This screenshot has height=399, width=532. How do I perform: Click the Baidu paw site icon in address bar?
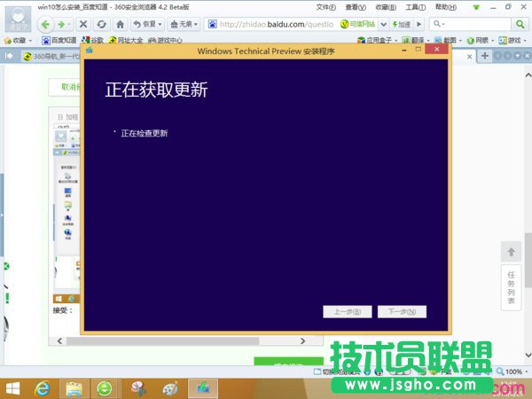point(213,24)
